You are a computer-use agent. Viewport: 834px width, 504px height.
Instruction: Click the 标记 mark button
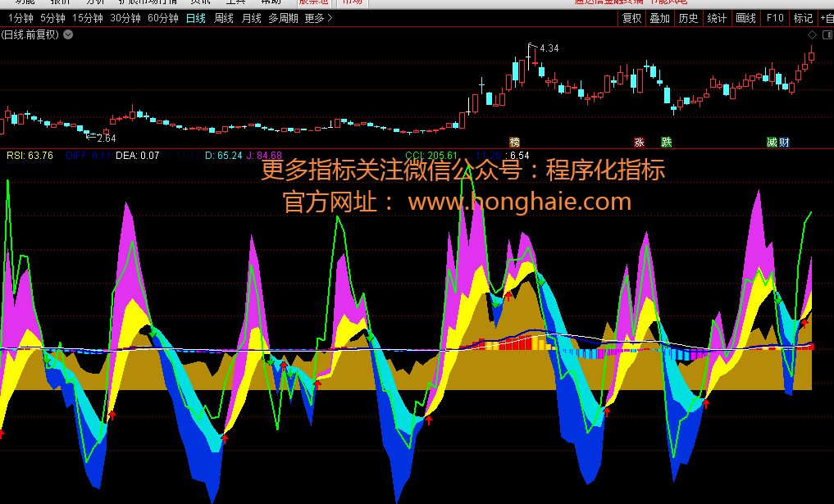pyautogui.click(x=803, y=18)
